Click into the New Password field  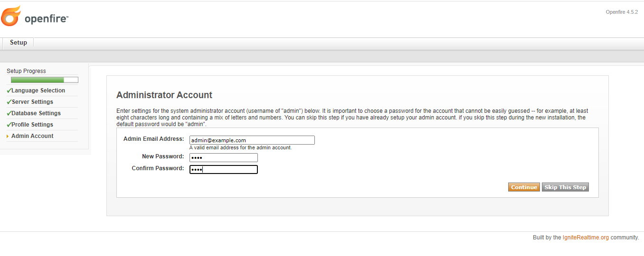coord(223,158)
